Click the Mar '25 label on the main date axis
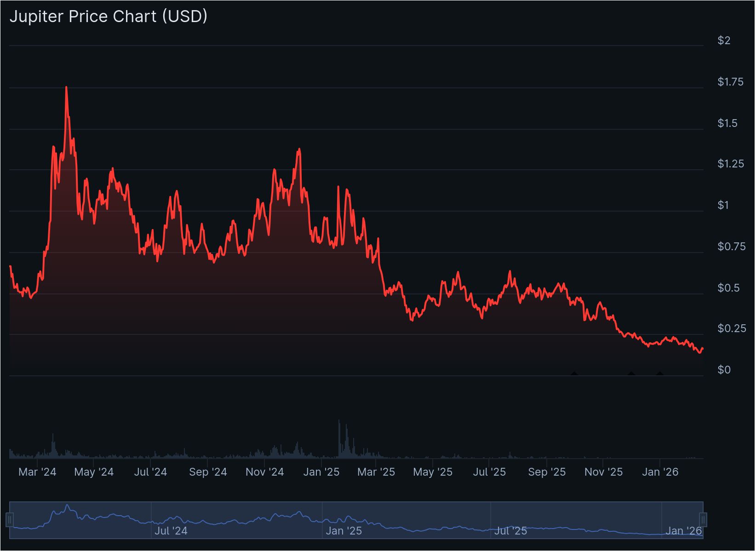The height and width of the screenshot is (552, 756). click(376, 472)
